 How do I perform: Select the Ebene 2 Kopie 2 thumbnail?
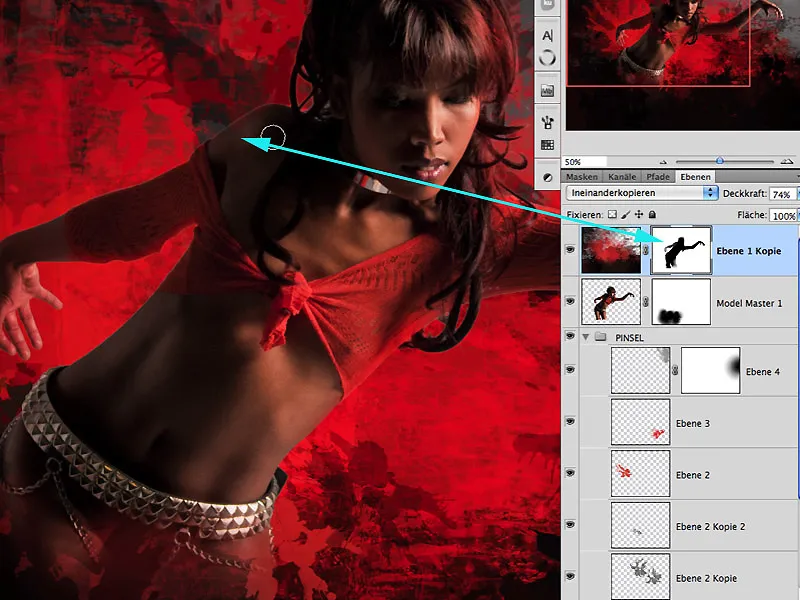coord(640,526)
